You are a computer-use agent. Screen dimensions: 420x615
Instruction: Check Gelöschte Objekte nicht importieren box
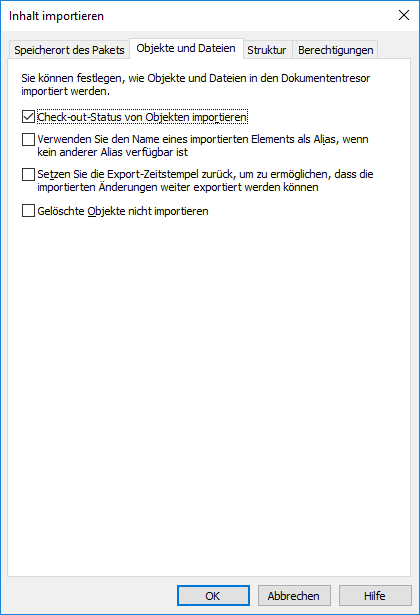[28, 211]
